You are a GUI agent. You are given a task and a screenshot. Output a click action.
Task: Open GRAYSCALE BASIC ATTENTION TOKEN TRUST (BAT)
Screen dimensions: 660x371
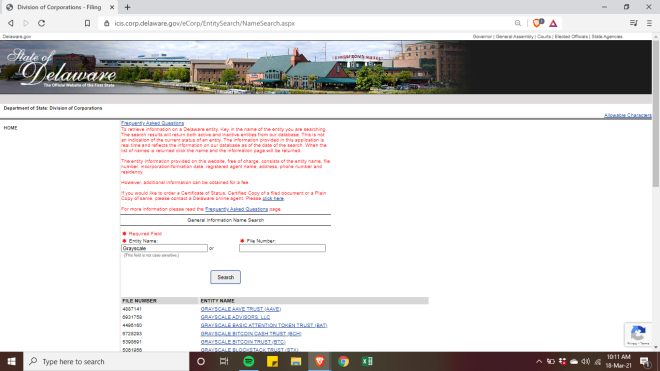[264, 326]
